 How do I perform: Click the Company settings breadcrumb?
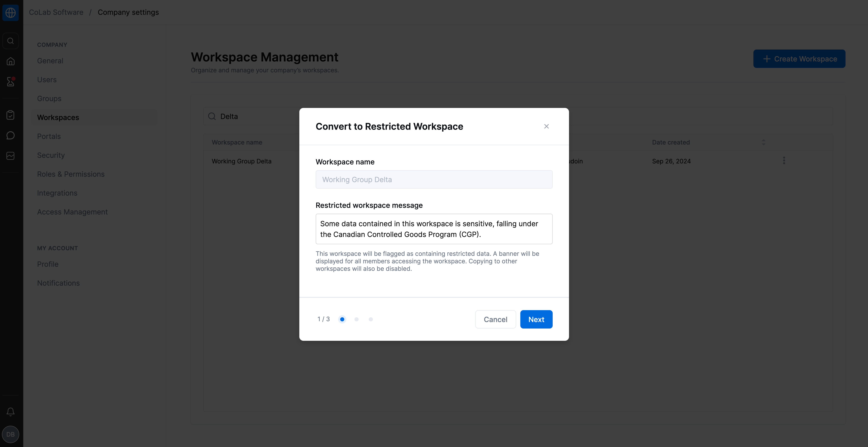(x=128, y=12)
